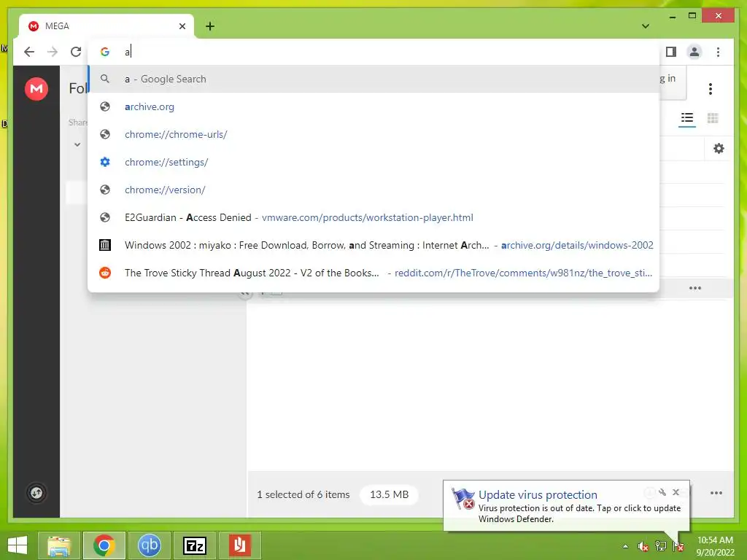Select chrome://settings/ suggestion

tap(373, 162)
